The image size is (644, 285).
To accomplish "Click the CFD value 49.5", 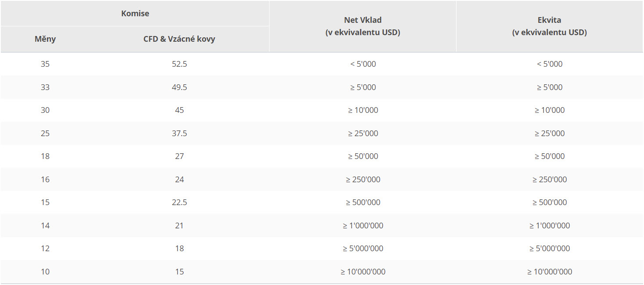I will 179,87.
